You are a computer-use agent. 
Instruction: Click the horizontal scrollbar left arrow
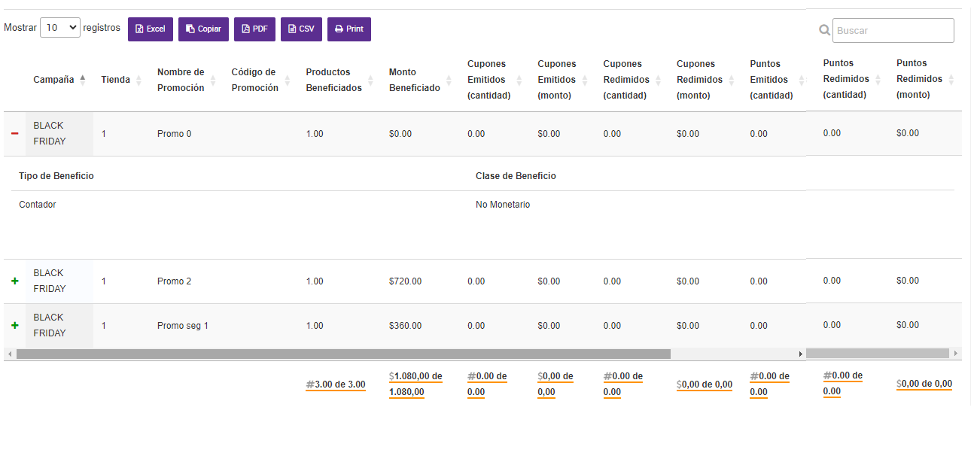[9, 354]
